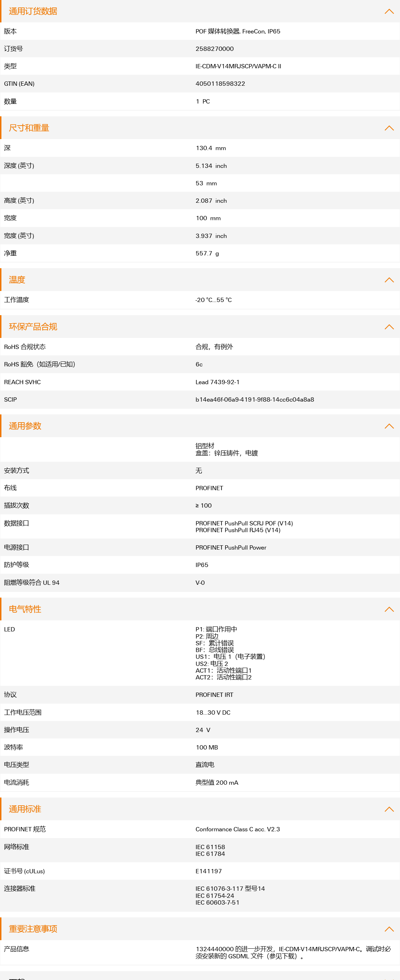Image resolution: width=400 pixels, height=980 pixels.
Task: Collapse the 通用参数 section chevron
Action: (389, 426)
